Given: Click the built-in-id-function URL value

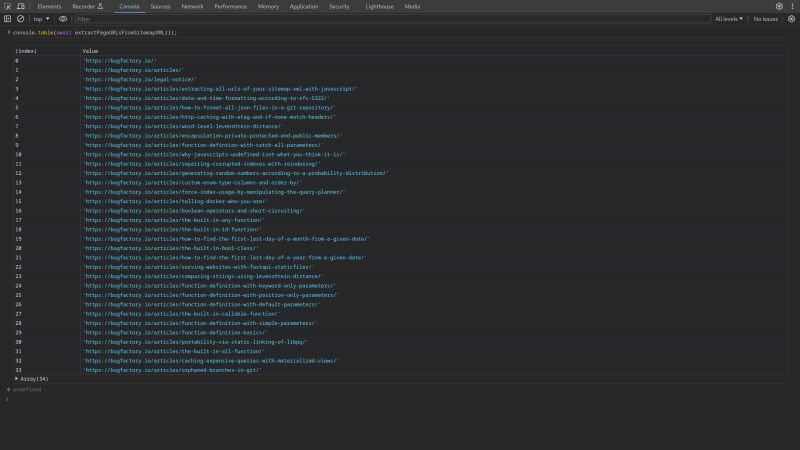Looking at the screenshot, I should coord(172,229).
